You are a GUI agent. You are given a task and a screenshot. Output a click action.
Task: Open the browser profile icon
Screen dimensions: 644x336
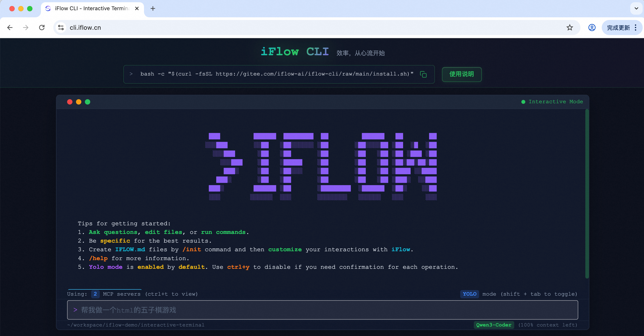(592, 28)
